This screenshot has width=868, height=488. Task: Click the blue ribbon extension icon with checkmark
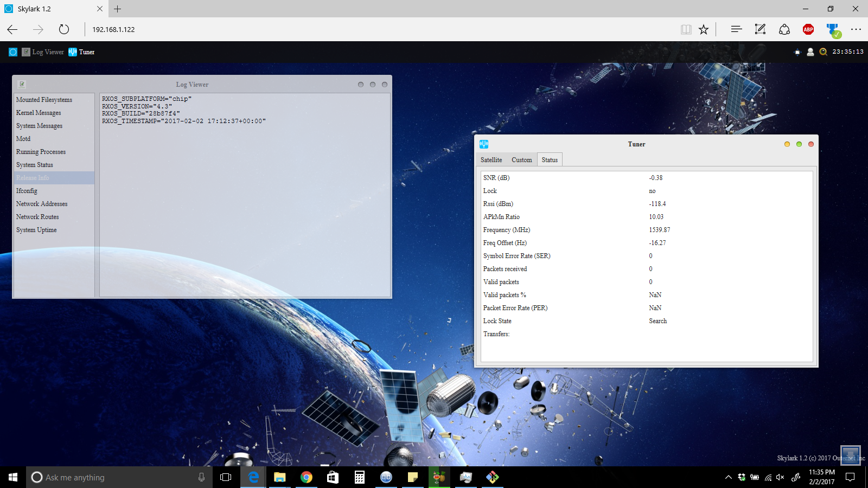[x=833, y=30]
